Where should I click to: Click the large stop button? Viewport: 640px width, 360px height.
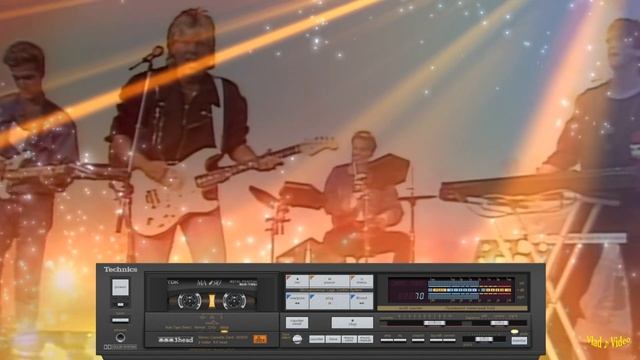pos(352,322)
